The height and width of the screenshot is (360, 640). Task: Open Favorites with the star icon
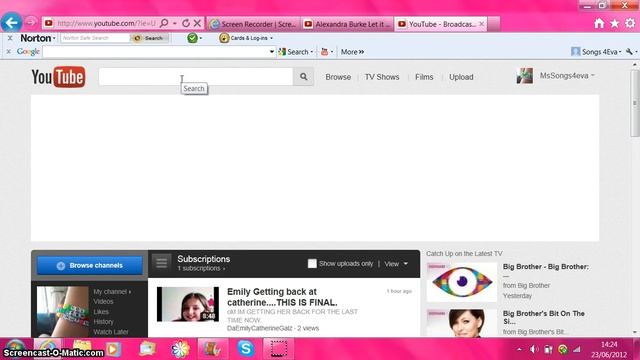(x=614, y=24)
